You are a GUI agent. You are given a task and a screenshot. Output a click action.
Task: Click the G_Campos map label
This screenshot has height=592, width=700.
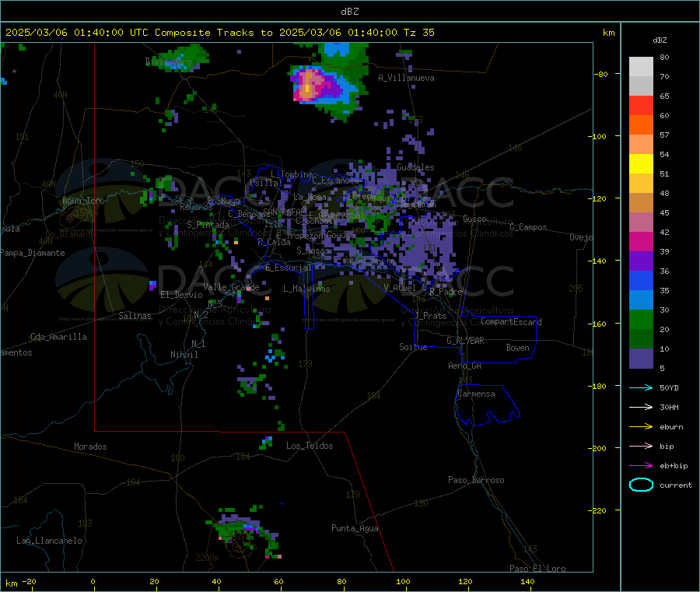tap(528, 227)
